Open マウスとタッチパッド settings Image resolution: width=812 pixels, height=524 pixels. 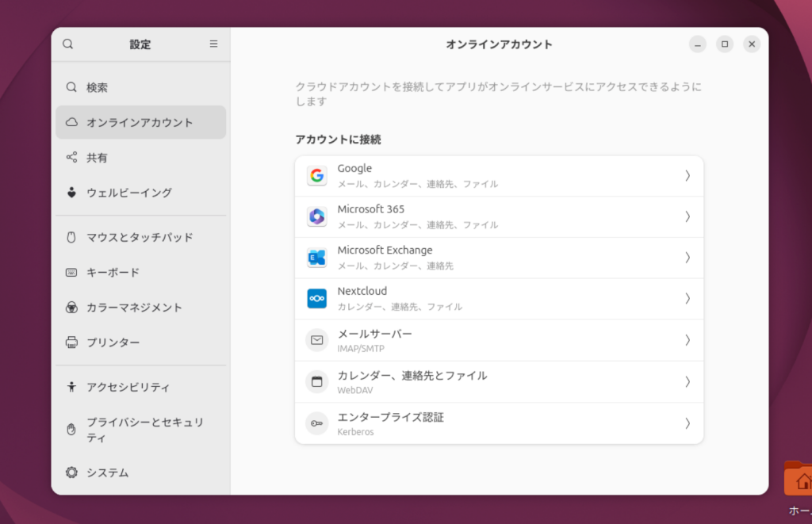click(140, 237)
